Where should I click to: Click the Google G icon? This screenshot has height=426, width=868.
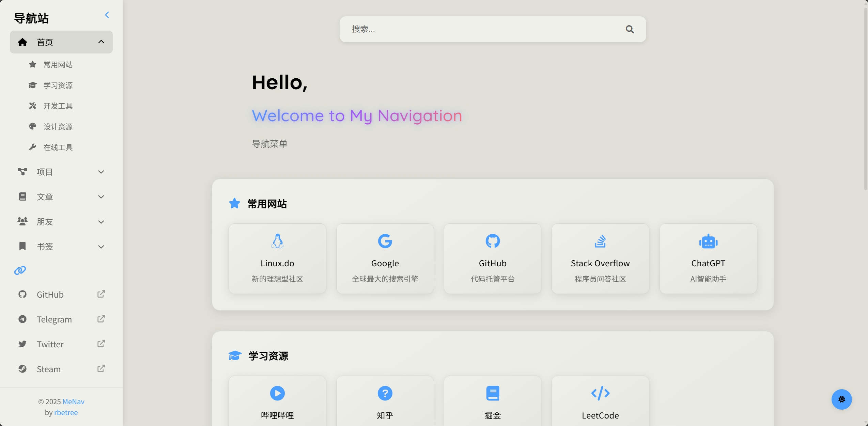click(x=385, y=241)
